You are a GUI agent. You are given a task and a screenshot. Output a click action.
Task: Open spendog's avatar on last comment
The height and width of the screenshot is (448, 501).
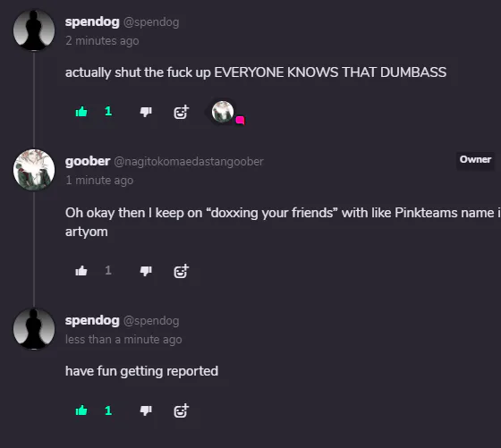(34, 328)
